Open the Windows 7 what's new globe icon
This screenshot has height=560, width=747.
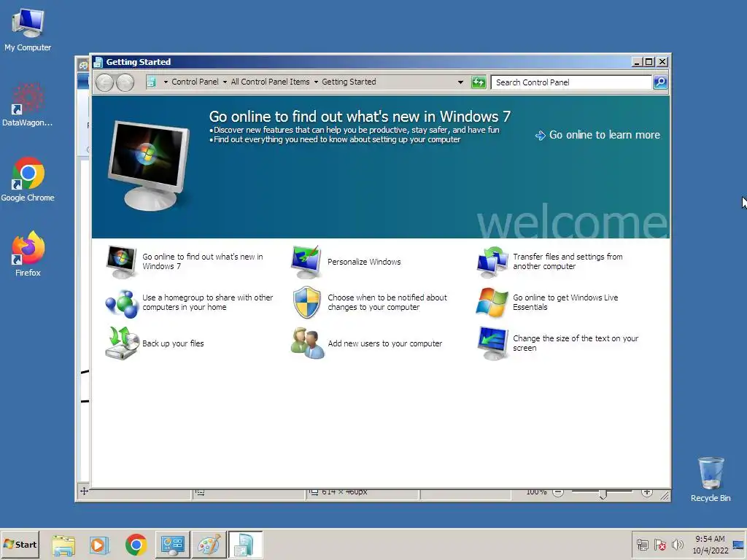(121, 262)
